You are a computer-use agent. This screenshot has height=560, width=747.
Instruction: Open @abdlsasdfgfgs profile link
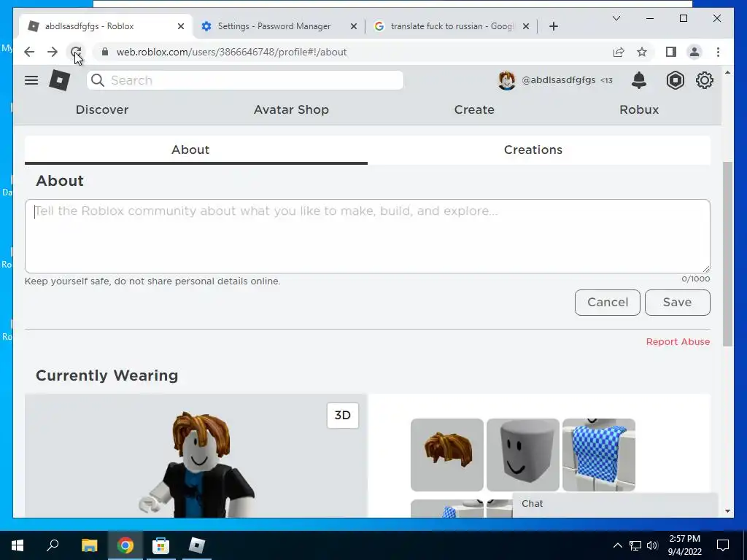[558, 80]
